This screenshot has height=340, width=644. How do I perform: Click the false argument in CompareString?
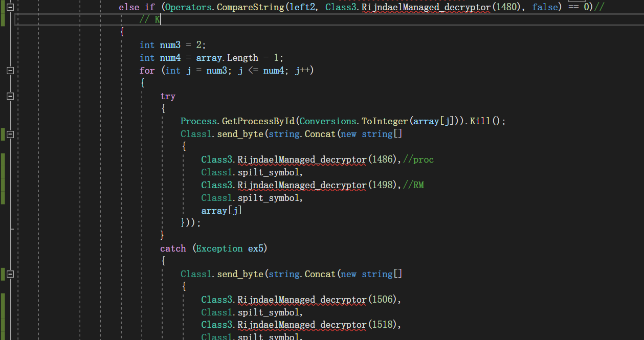click(x=545, y=7)
